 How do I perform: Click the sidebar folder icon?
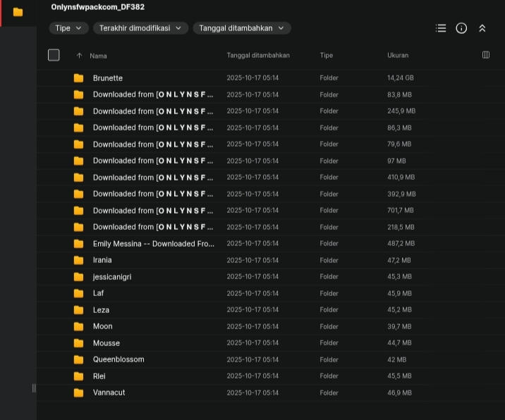click(18, 12)
